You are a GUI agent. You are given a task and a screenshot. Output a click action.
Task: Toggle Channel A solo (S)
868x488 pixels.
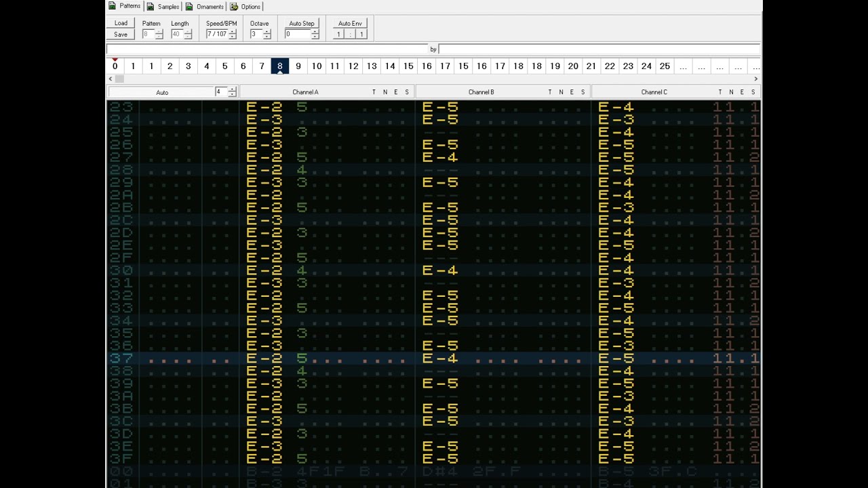pos(407,92)
